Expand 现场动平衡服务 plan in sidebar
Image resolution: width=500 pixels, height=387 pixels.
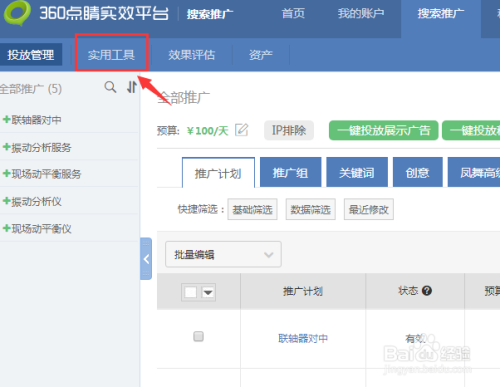[x=7, y=173]
